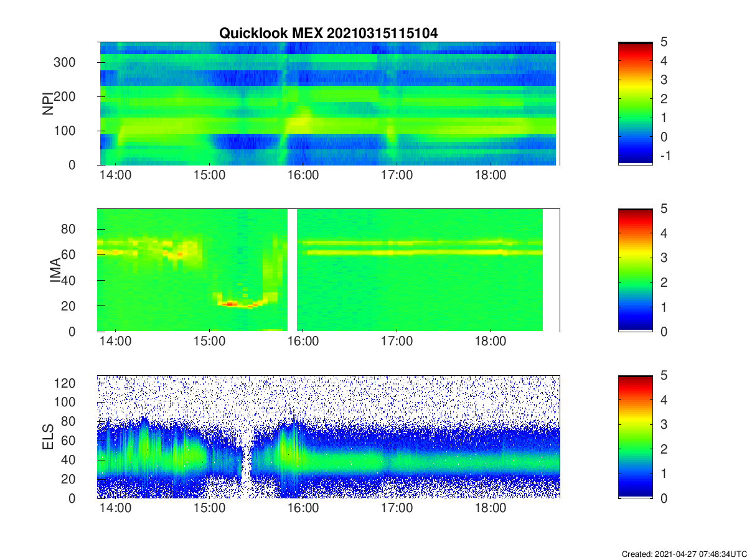747x560 pixels.
Task: Click the "18:00" time label under the NPI plot
Action: [x=491, y=175]
